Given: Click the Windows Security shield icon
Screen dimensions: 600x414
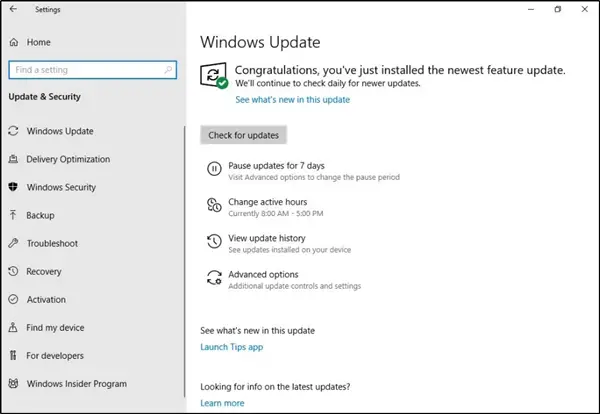Looking at the screenshot, I should (13, 187).
